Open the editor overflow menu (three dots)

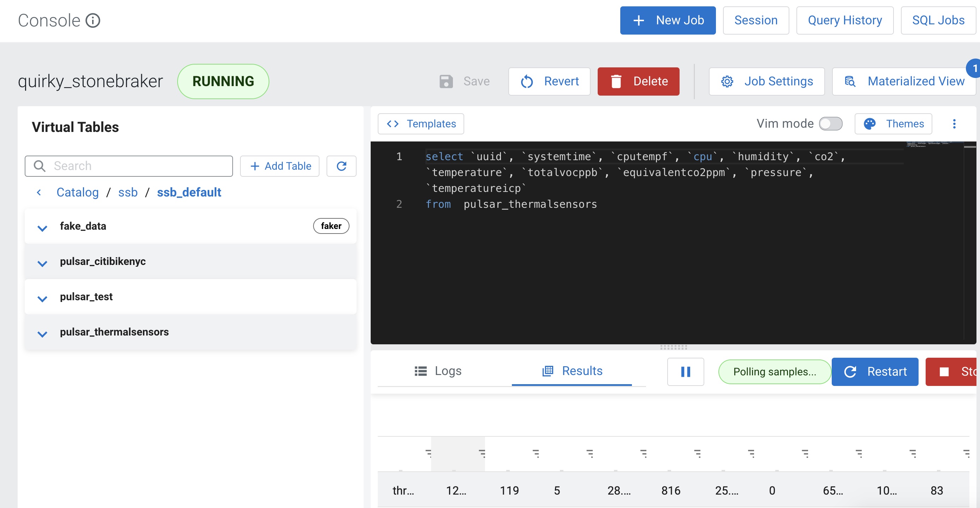click(x=954, y=123)
